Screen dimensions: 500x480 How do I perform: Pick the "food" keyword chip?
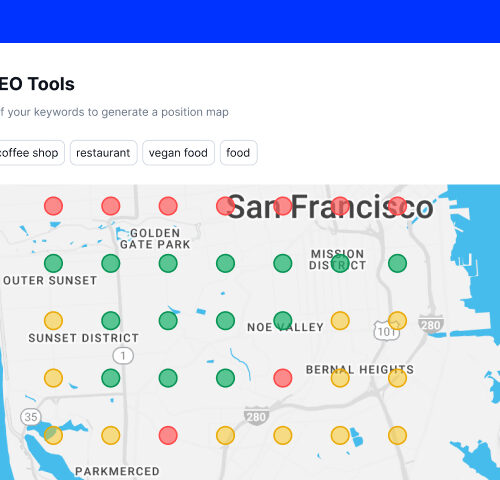tap(238, 153)
